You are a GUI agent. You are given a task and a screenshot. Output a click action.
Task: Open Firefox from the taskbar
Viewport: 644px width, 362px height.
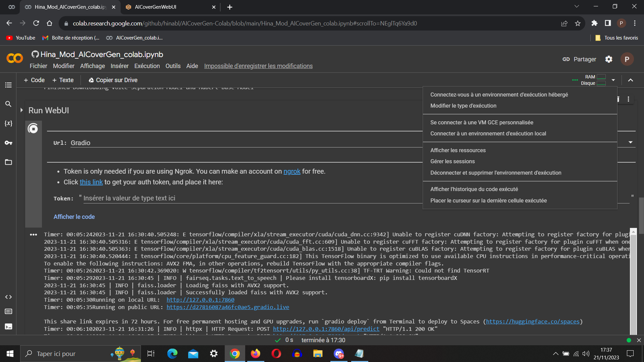[x=256, y=354]
